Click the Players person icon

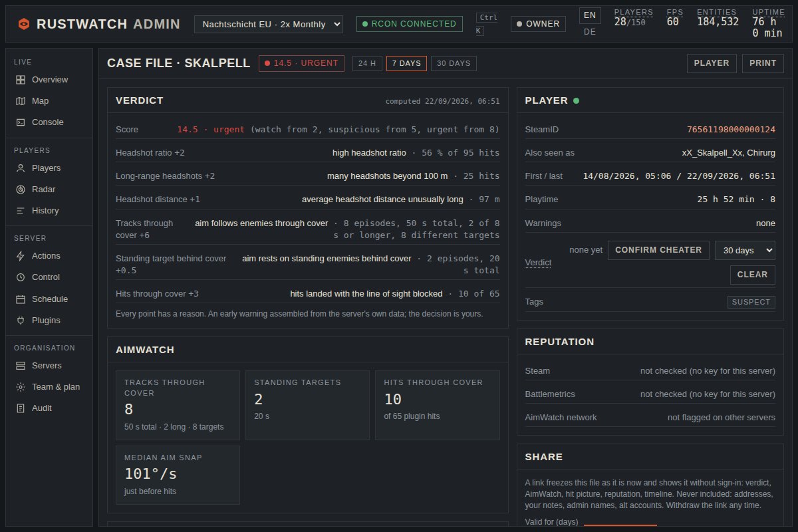click(21, 168)
